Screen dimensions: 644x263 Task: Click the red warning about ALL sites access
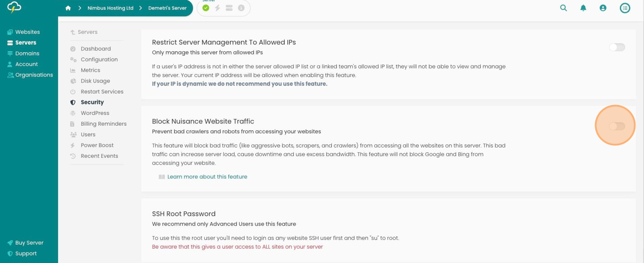pos(237,246)
